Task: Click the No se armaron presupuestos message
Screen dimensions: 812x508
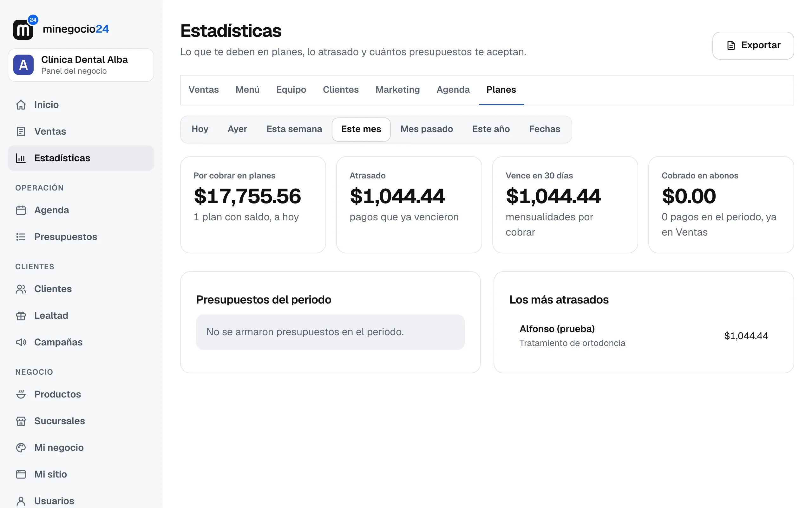Action: [x=330, y=332]
